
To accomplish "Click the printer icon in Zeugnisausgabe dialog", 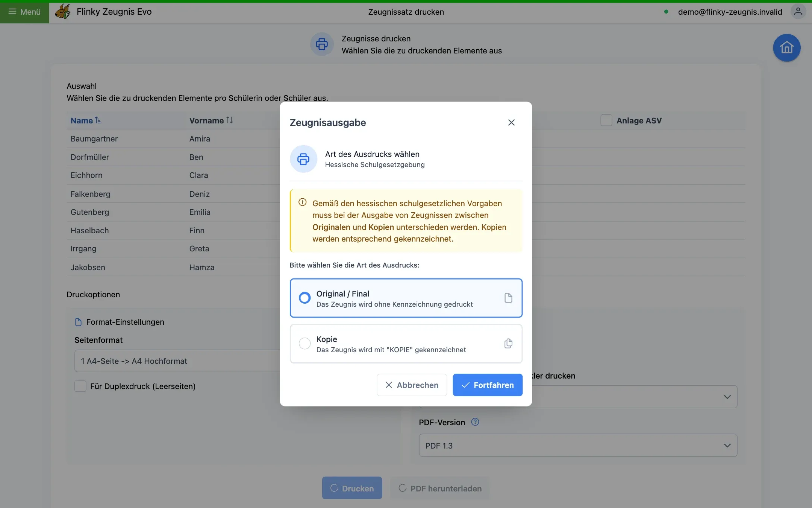I will click(x=303, y=159).
